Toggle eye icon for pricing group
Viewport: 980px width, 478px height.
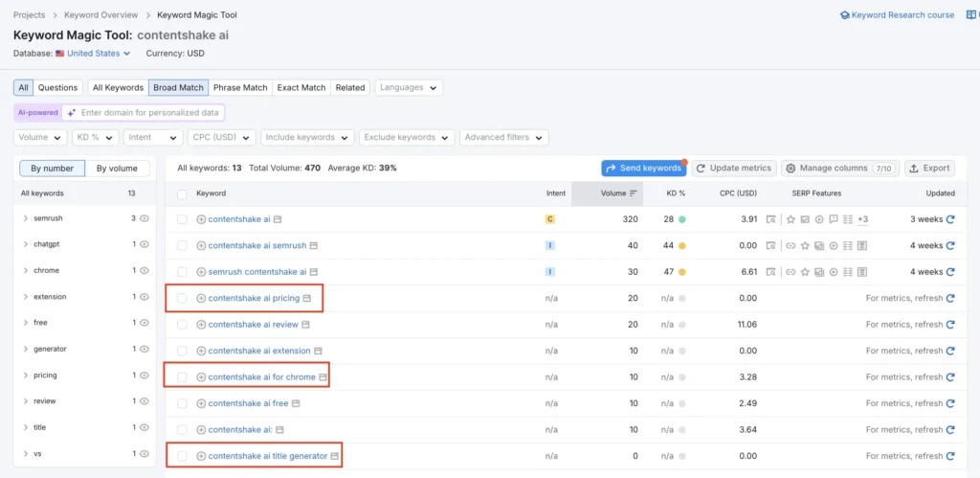tap(145, 376)
